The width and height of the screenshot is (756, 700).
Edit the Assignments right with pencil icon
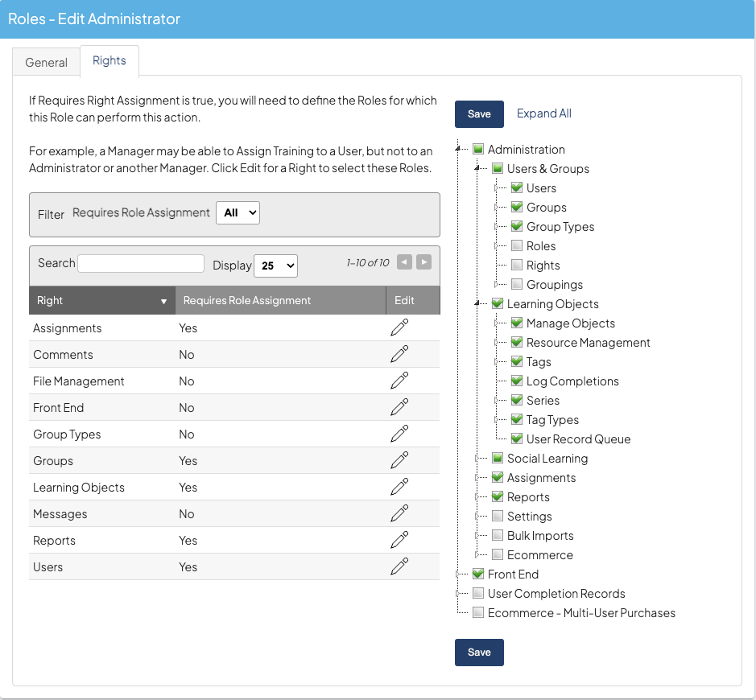pos(399,327)
